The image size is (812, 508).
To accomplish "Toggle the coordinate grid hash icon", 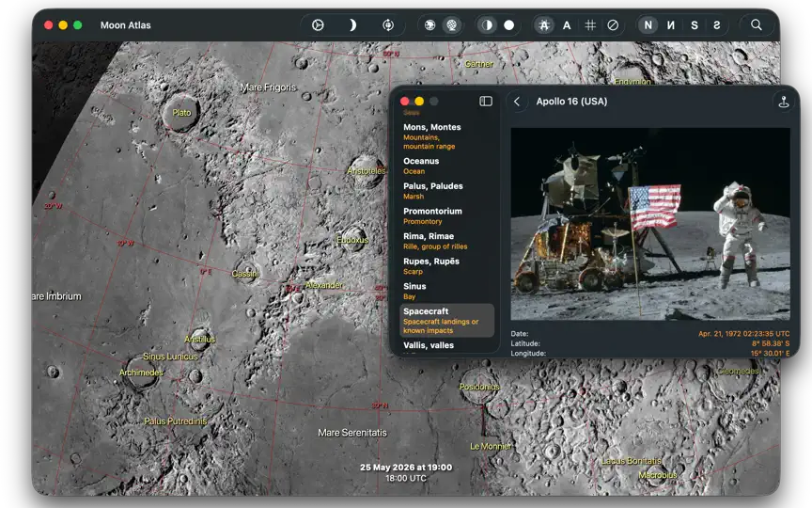I will (590, 24).
